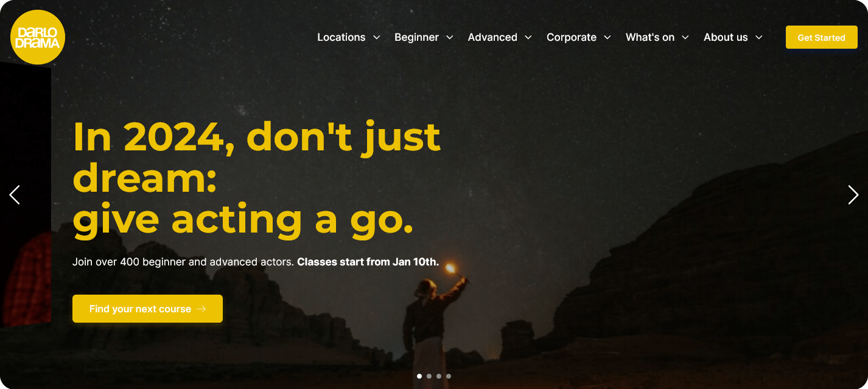The height and width of the screenshot is (389, 868).
Task: Click the Darlo Drama logo
Action: click(x=38, y=37)
